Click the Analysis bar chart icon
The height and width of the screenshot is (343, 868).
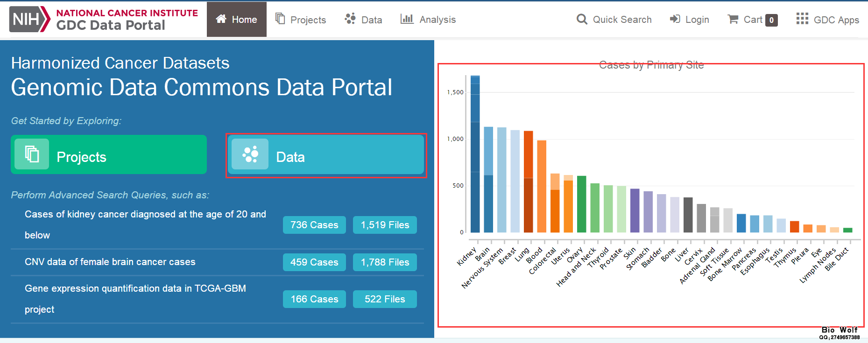(x=407, y=19)
